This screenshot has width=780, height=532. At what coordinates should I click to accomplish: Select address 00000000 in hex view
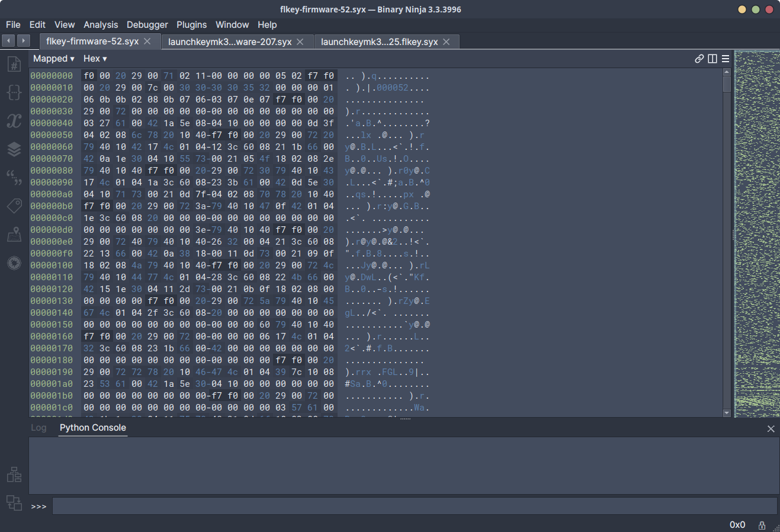[x=52, y=76]
